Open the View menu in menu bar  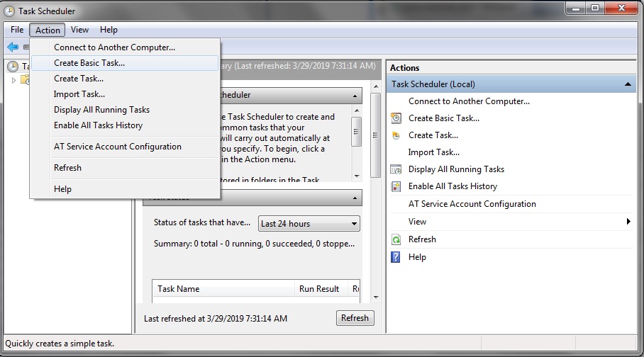79,30
